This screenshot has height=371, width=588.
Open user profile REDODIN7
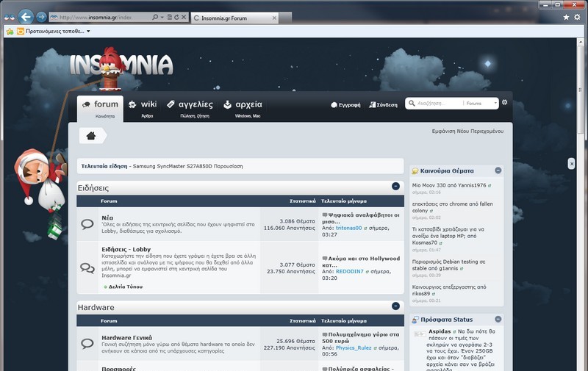click(350, 271)
